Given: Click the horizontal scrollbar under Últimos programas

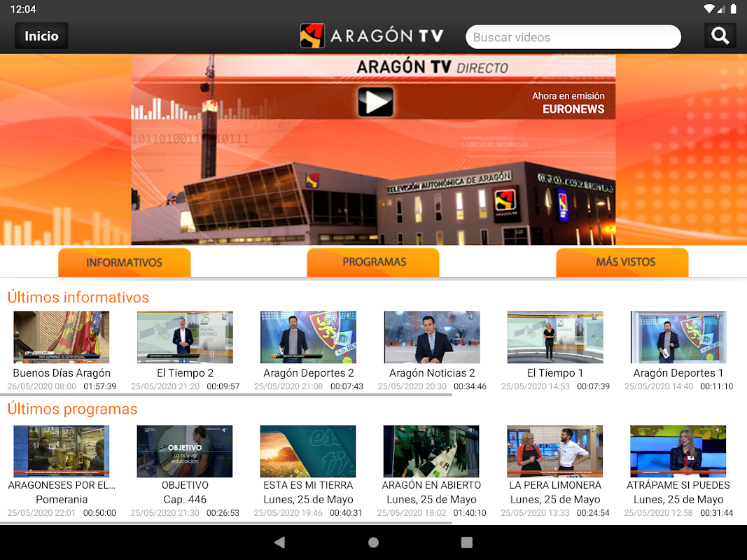Looking at the screenshot, I should [x=226, y=523].
